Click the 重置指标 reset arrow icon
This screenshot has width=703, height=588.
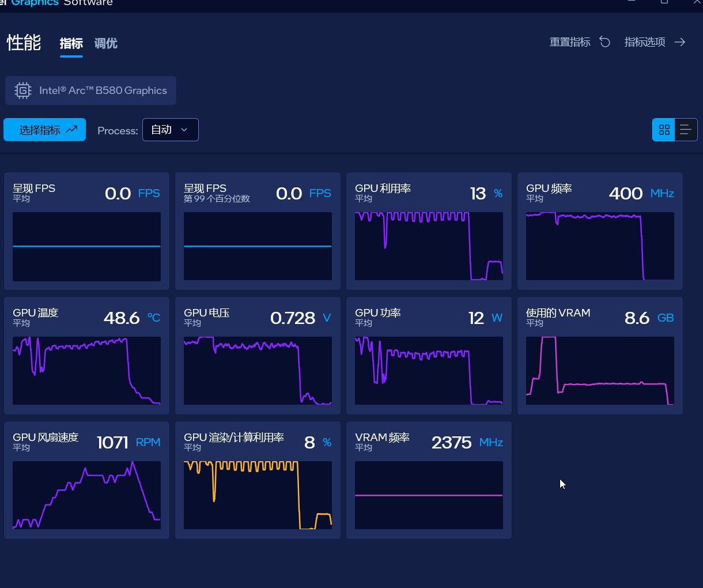click(x=604, y=42)
